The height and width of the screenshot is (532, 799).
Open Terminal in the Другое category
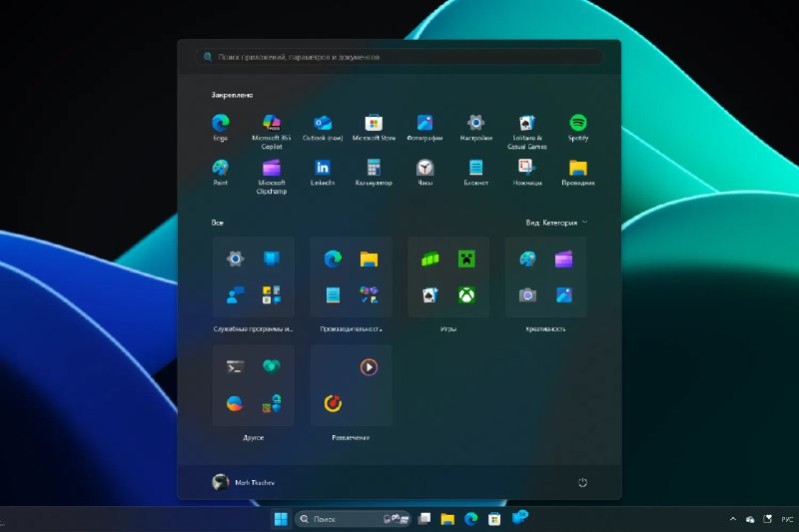click(235, 367)
